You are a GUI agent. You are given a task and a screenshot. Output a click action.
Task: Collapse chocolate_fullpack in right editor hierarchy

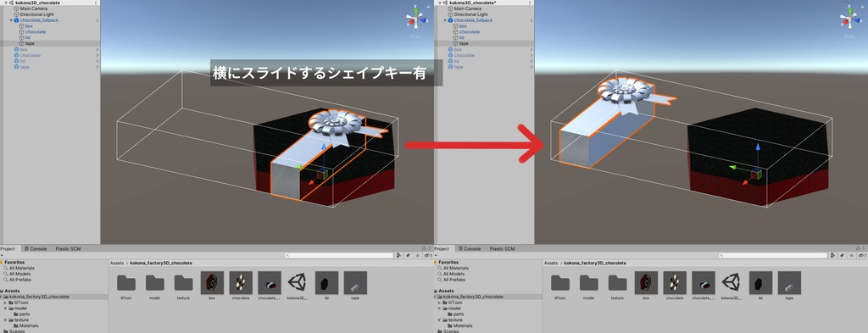(x=445, y=20)
